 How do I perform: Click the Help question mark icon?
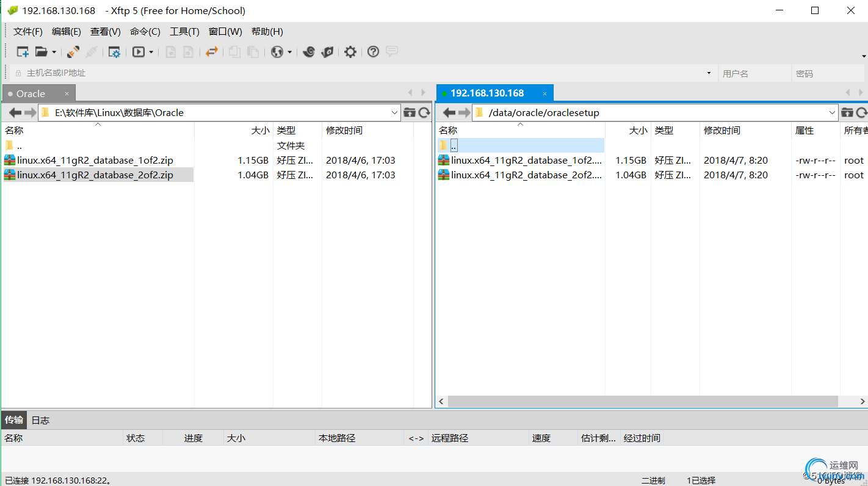[x=374, y=52]
